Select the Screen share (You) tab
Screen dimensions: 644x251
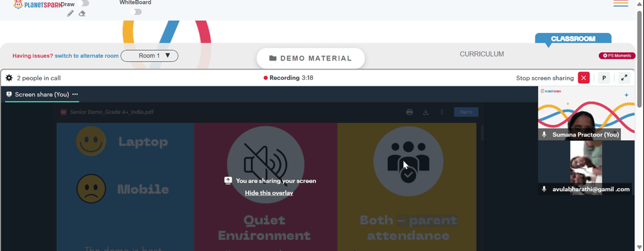[x=42, y=95]
